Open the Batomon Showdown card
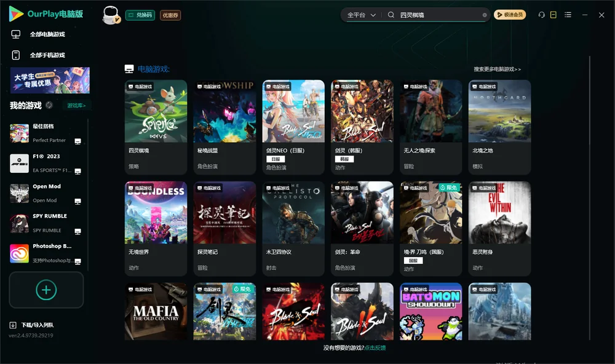The image size is (615, 364). pos(430,312)
